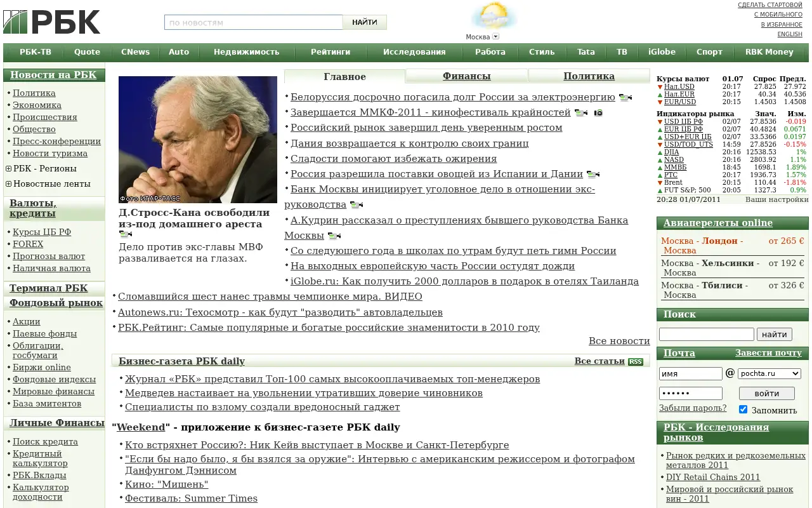
Task: Switch to the Финансы tab
Action: click(x=467, y=76)
